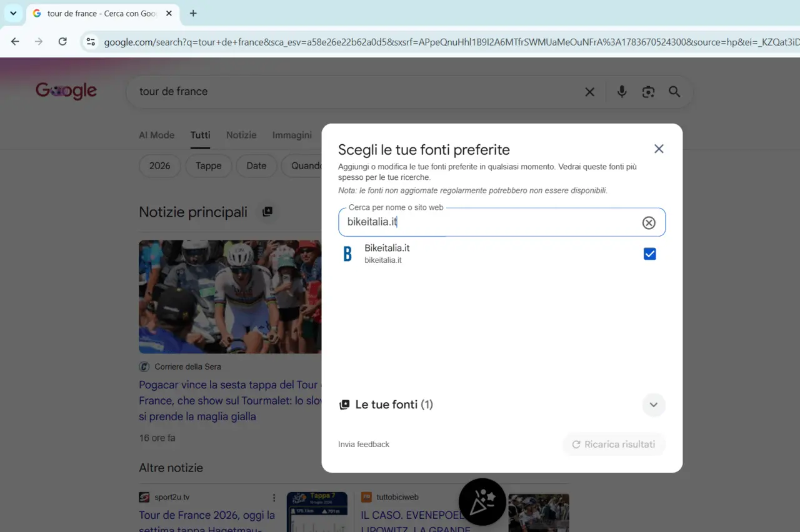The height and width of the screenshot is (532, 800).
Task: Select the Tappe filter chip
Action: coord(208,166)
